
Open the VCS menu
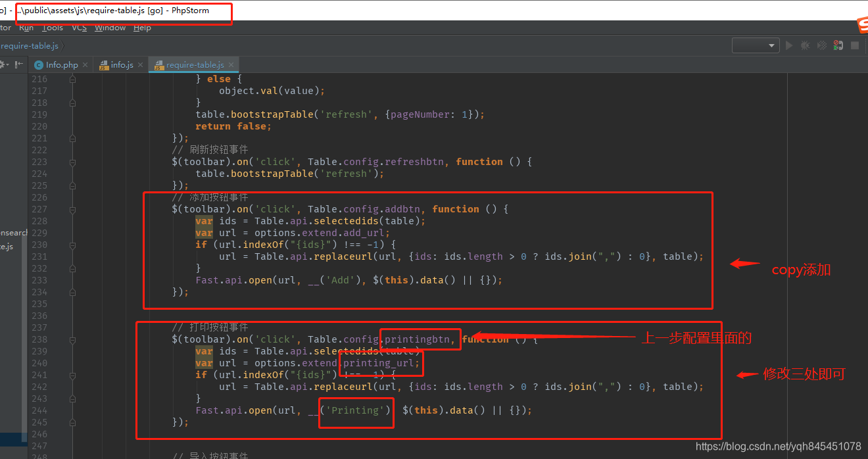point(79,28)
